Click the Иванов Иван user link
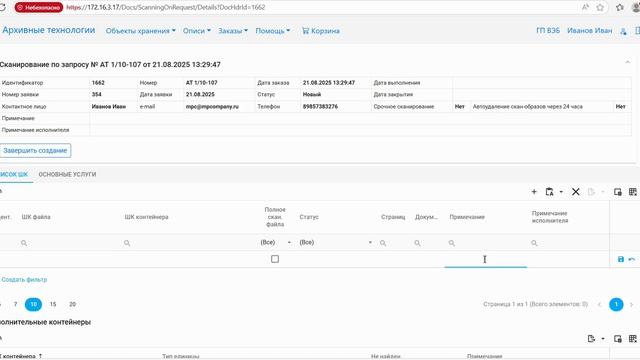This screenshot has height=360, width=640. click(x=589, y=31)
